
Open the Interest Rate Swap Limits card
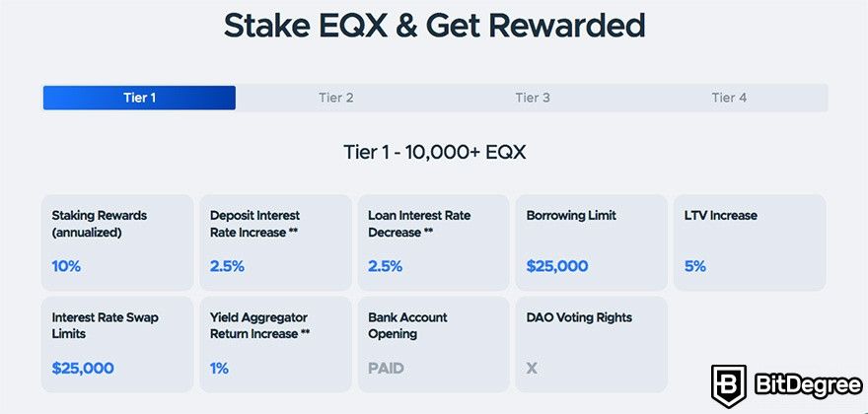[x=117, y=344]
